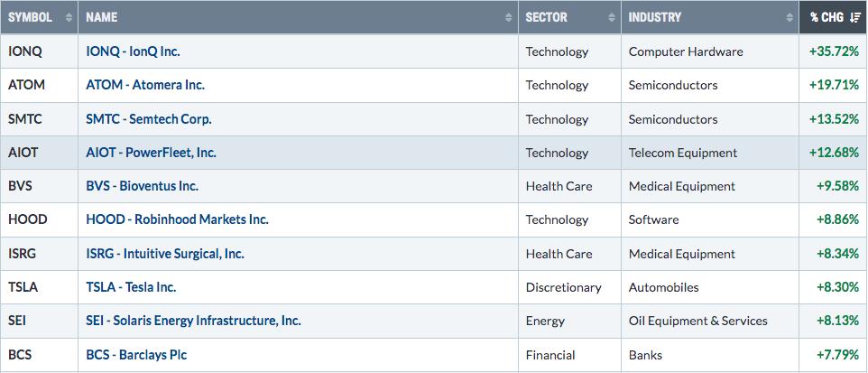The height and width of the screenshot is (373, 868).
Task: Open BVS - Bioventus Inc. link
Action: click(x=143, y=186)
